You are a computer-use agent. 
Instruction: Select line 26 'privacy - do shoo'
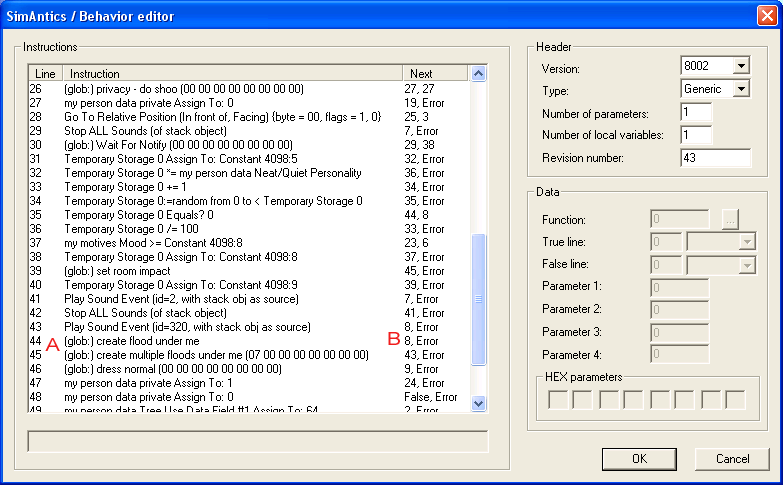pyautogui.click(x=249, y=89)
